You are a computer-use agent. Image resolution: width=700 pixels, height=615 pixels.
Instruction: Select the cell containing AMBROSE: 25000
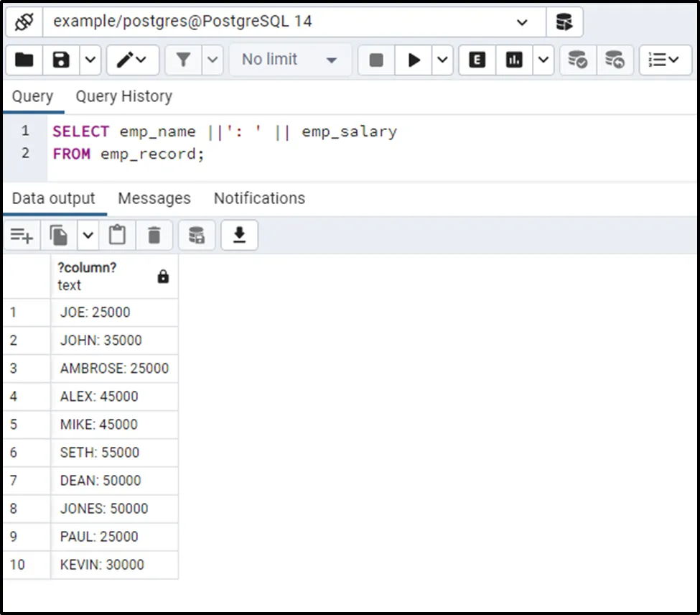click(x=114, y=369)
